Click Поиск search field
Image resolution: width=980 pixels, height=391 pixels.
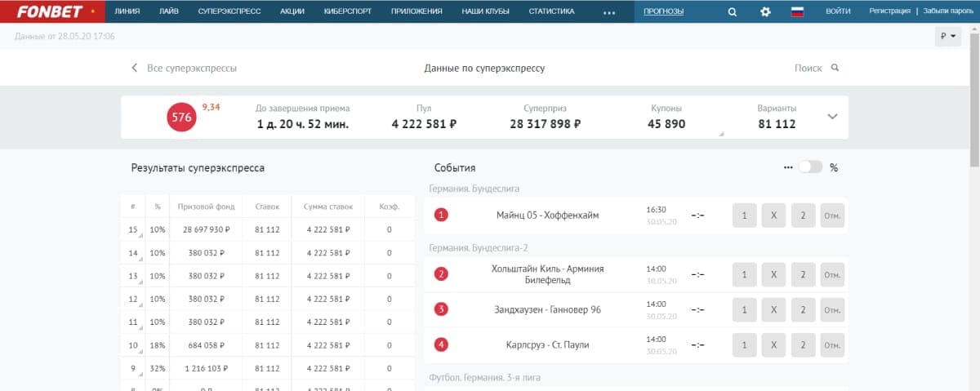808,69
